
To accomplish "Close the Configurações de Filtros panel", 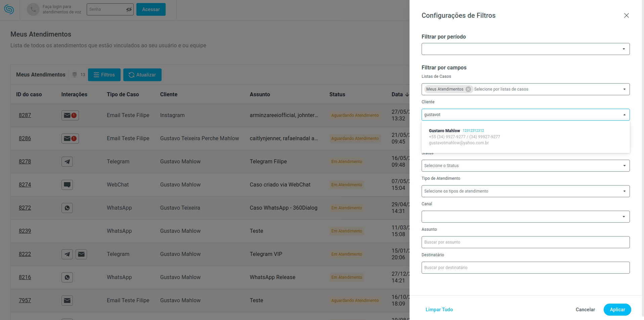I will [x=626, y=15].
